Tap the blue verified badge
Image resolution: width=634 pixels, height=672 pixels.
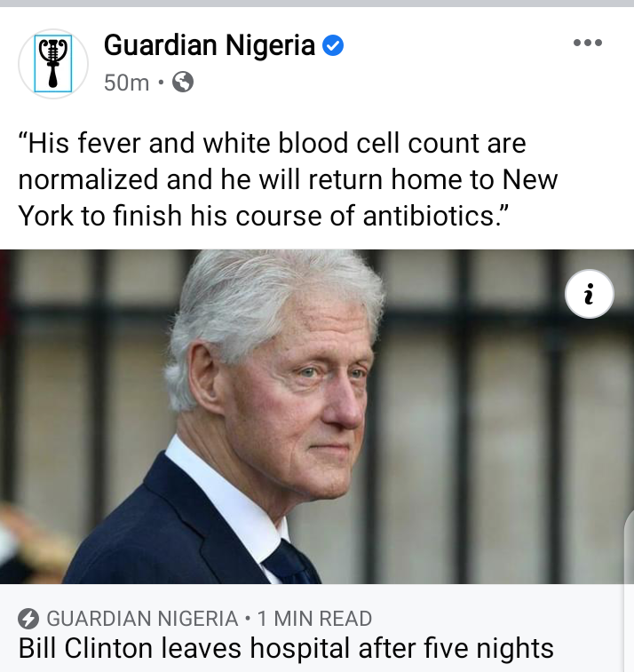333,45
